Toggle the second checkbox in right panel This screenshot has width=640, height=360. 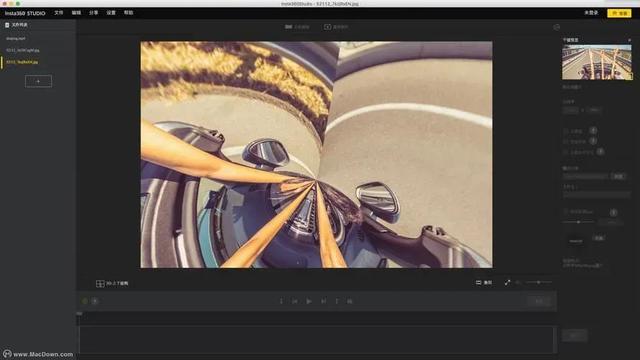[566, 141]
